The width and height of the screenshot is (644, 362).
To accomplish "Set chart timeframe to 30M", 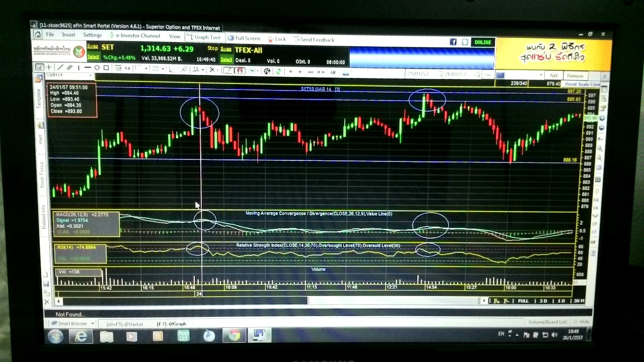I will click(x=579, y=301).
